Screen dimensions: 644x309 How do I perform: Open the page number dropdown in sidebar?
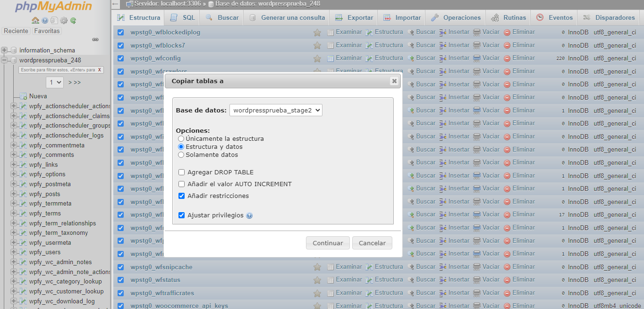click(56, 82)
